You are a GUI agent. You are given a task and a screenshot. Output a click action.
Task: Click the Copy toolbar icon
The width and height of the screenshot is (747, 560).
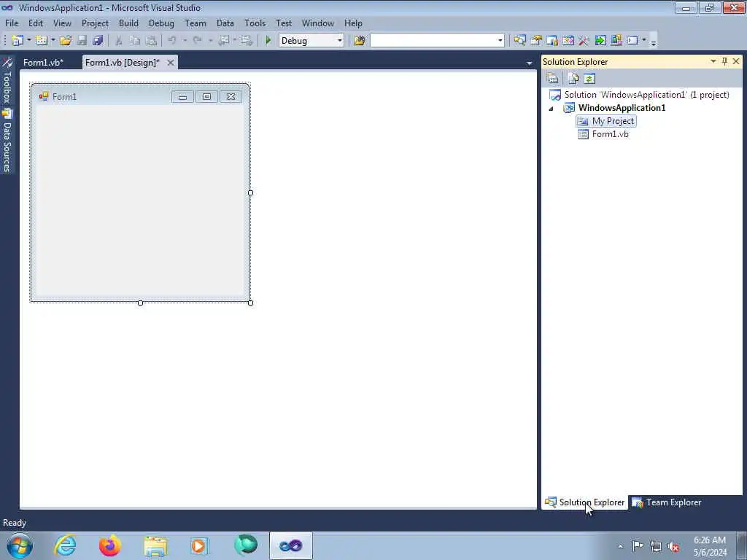(x=135, y=41)
